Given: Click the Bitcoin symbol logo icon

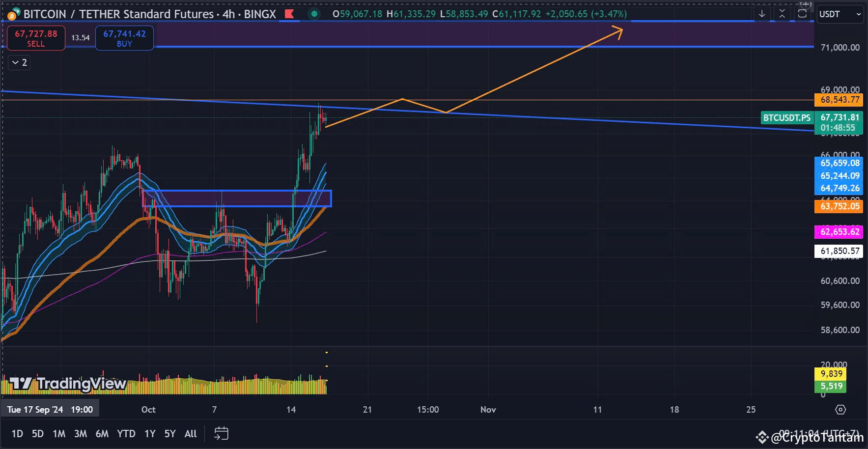Looking at the screenshot, I should click(x=13, y=14).
